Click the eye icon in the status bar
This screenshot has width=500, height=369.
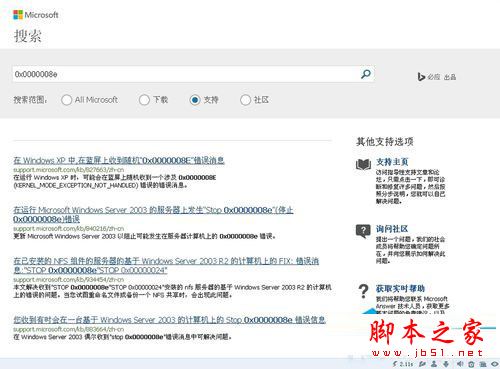pos(495,364)
